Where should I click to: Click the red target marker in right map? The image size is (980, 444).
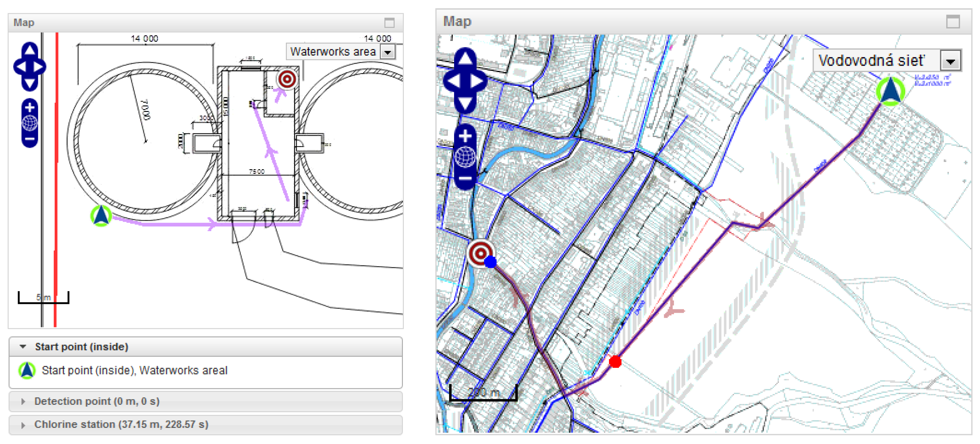(x=480, y=253)
